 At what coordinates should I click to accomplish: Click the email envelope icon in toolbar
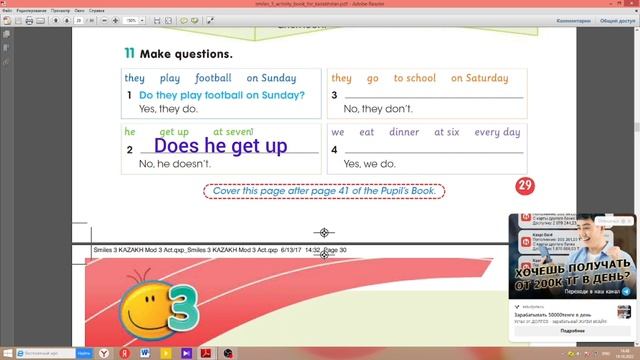pyautogui.click(x=40, y=20)
